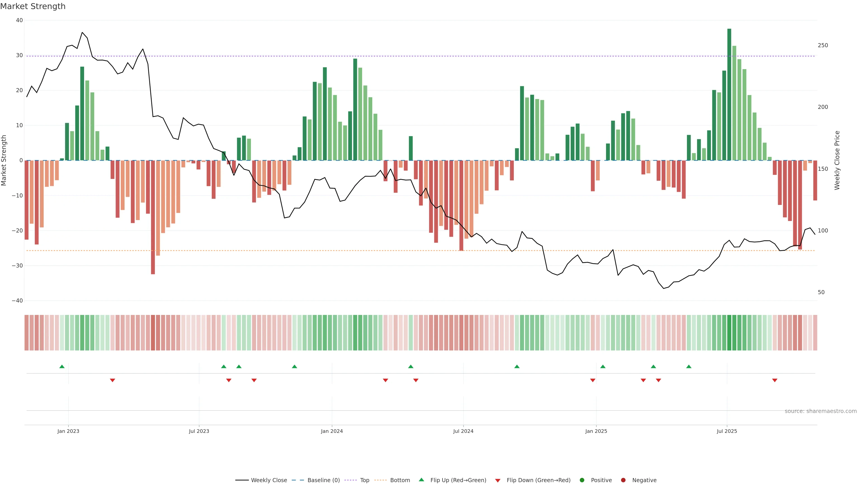Click the green Positive dot in legend
The width and height of the screenshot is (868, 488).
click(x=582, y=480)
